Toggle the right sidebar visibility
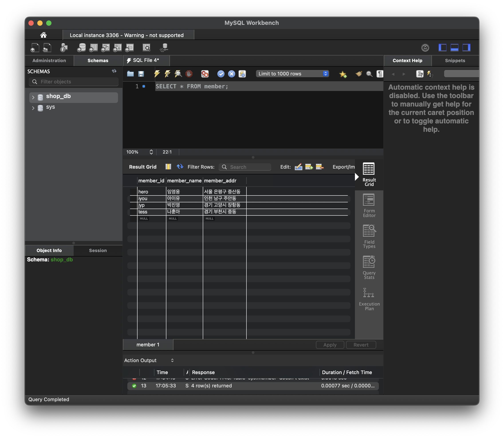504x438 pixels. [x=466, y=48]
